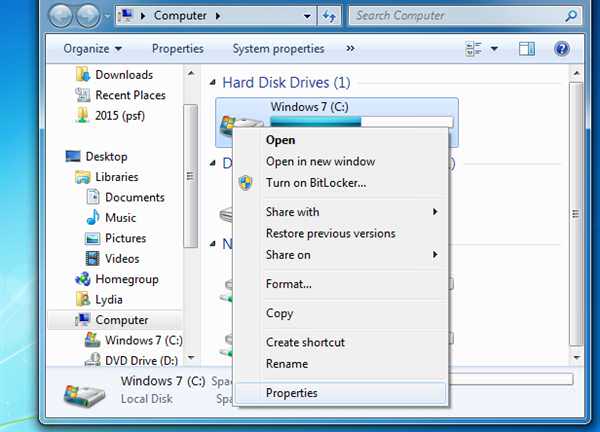Screen dimensions: 600x432
Task: Select the Homegroup label in the tree
Action: (x=127, y=279)
